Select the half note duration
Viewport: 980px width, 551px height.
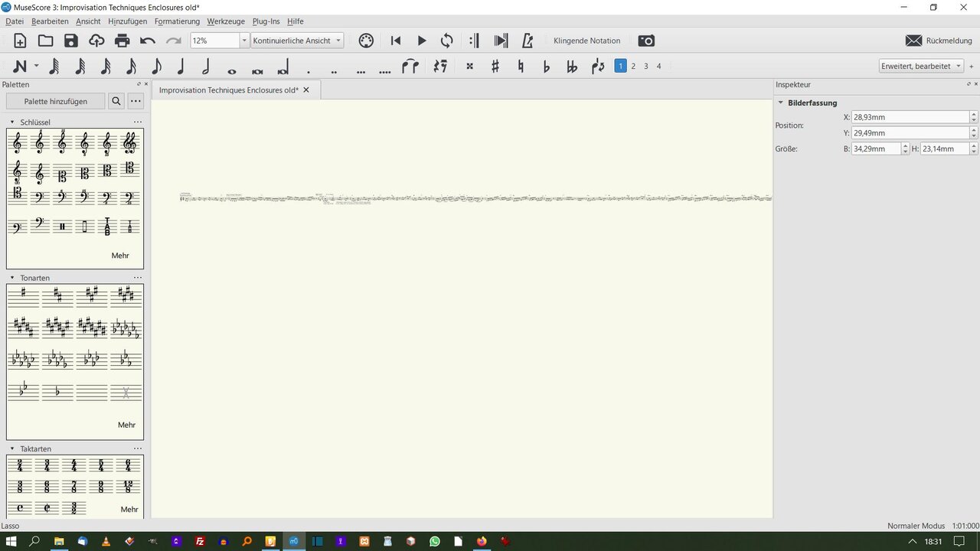(206, 67)
